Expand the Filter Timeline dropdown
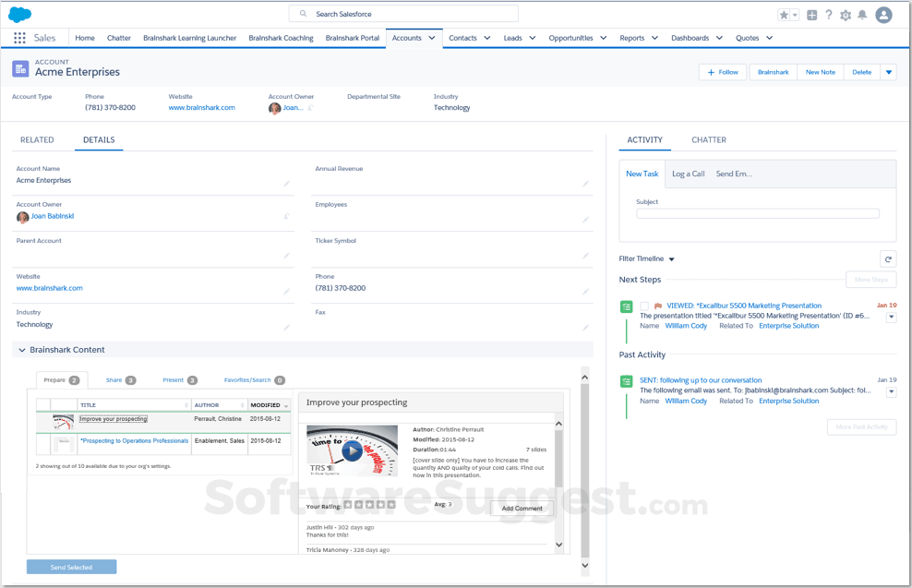Image resolution: width=912 pixels, height=588 pixels. (x=671, y=259)
